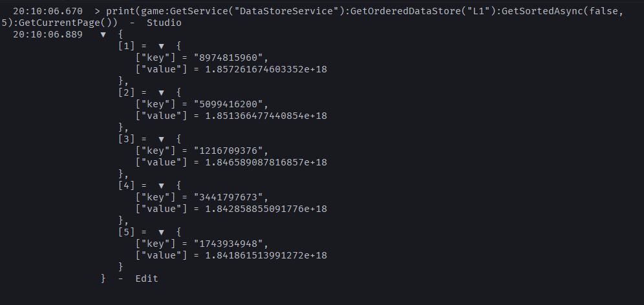Screen dimensions: 644x305
Task: Collapse table entry [3] arrow
Action: (x=162, y=140)
